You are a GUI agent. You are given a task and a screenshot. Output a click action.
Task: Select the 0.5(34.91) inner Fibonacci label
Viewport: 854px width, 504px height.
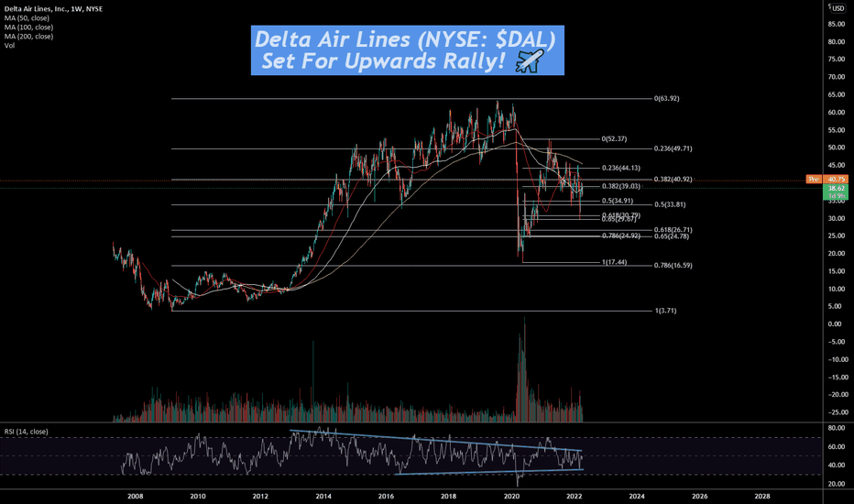click(x=618, y=201)
